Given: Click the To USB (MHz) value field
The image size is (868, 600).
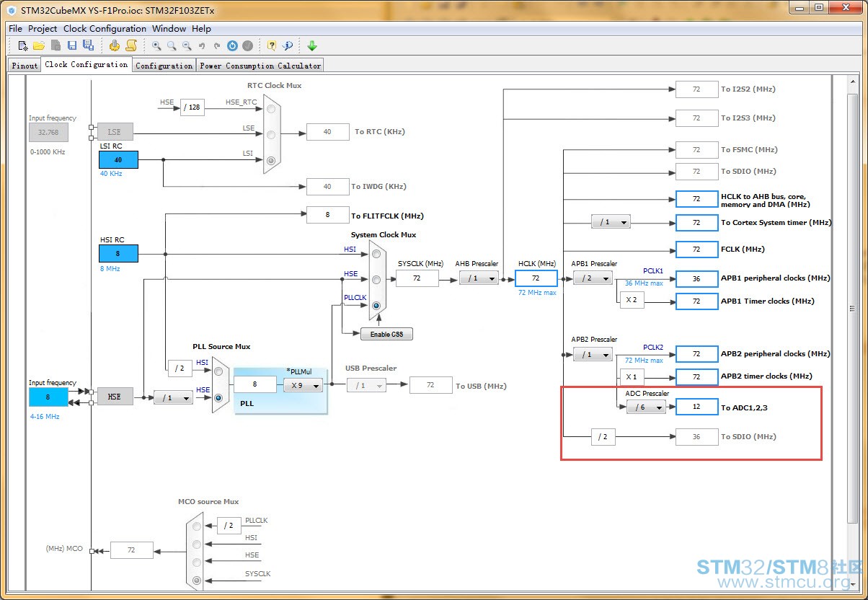Looking at the screenshot, I should [x=430, y=385].
